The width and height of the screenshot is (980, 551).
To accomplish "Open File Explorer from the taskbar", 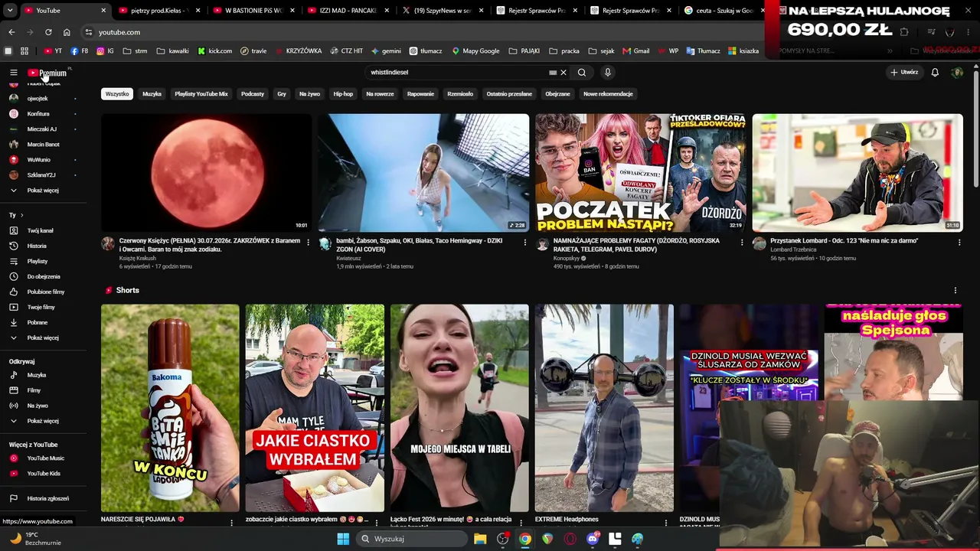I will click(x=480, y=539).
